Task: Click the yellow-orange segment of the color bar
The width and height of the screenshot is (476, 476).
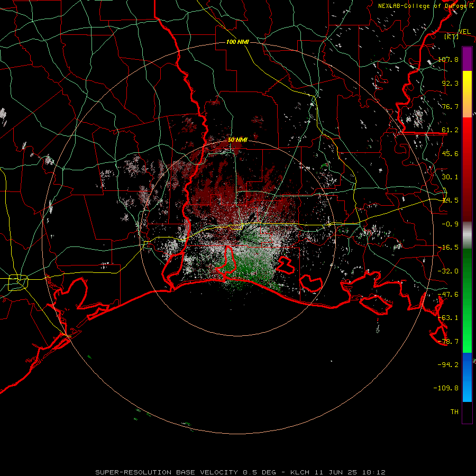Action: click(467, 94)
